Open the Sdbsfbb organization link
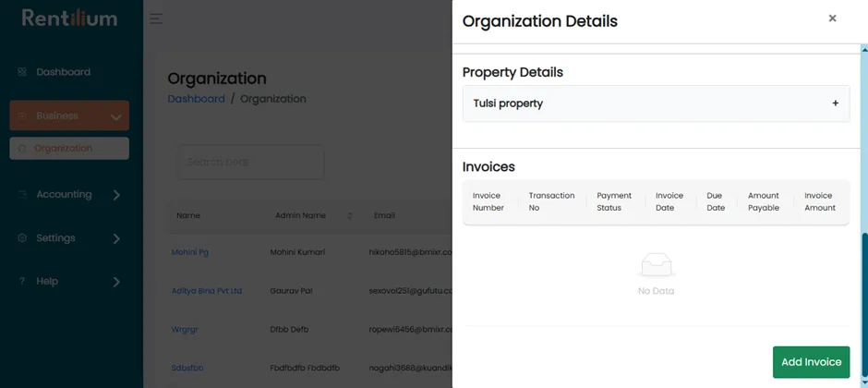Screen dimensions: 868x388 [x=187, y=368]
